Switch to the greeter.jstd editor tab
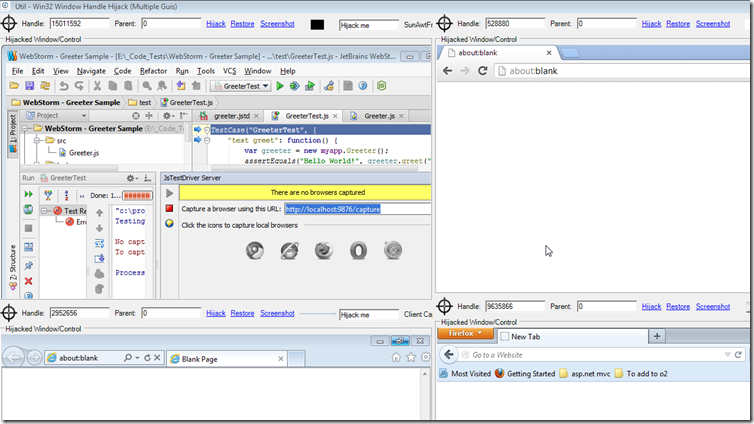754x424 pixels. coord(229,116)
